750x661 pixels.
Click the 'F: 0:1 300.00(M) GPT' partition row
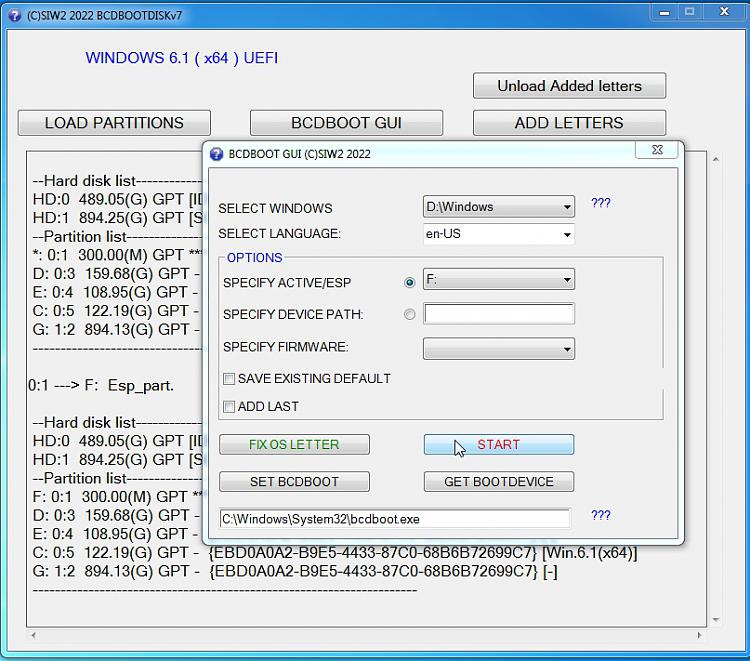(118, 497)
